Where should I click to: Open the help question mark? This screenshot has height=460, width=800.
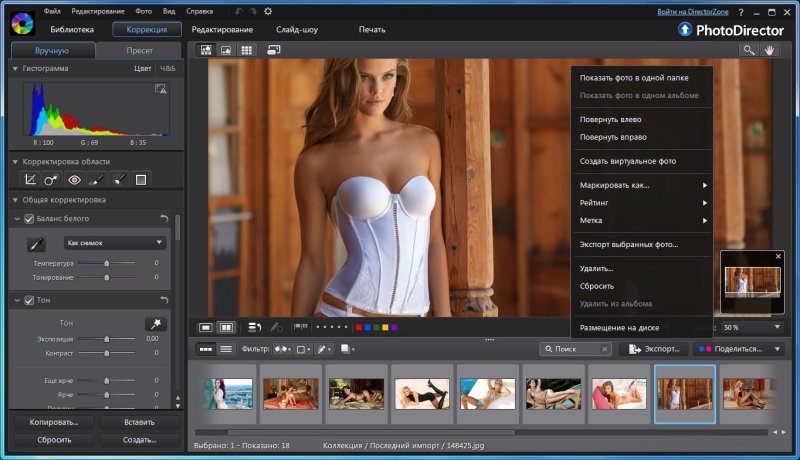tap(741, 12)
